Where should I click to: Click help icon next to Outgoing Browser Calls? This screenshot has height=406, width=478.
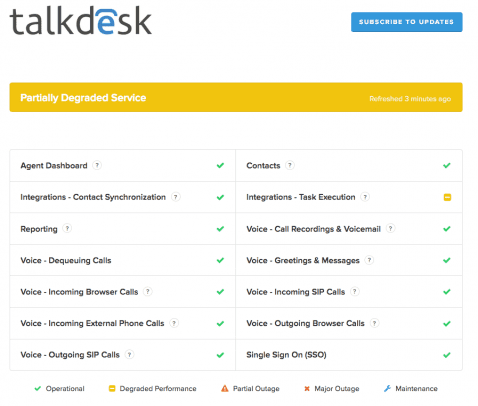click(375, 323)
